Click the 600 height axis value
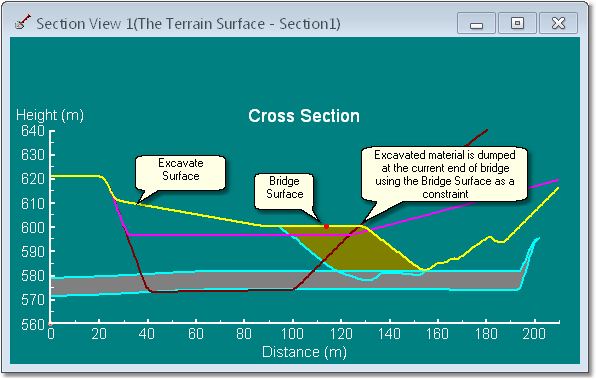596x380 pixels. click(x=33, y=228)
